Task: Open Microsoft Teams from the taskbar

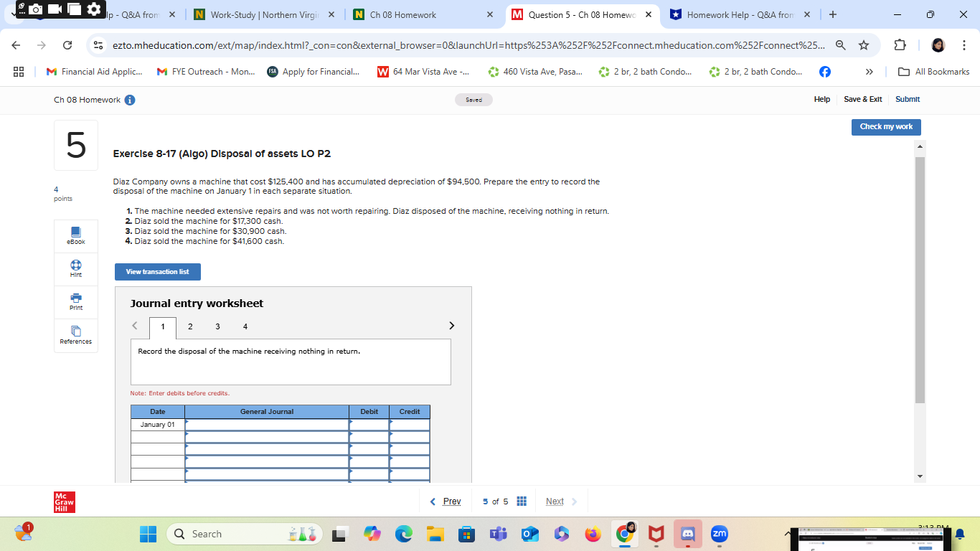Action: (x=498, y=534)
